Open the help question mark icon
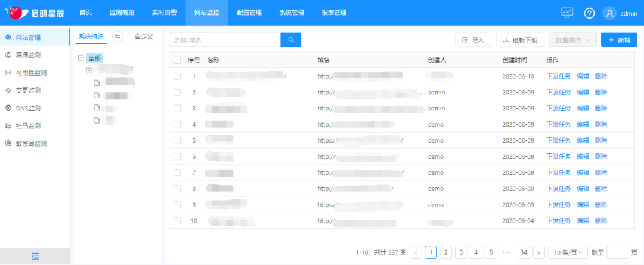The height and width of the screenshot is (265, 644). tap(589, 13)
